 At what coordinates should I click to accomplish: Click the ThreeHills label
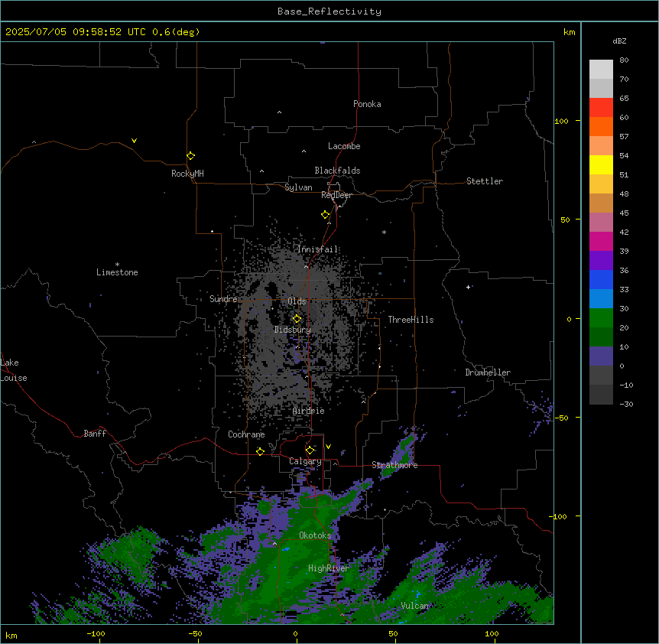coord(411,320)
